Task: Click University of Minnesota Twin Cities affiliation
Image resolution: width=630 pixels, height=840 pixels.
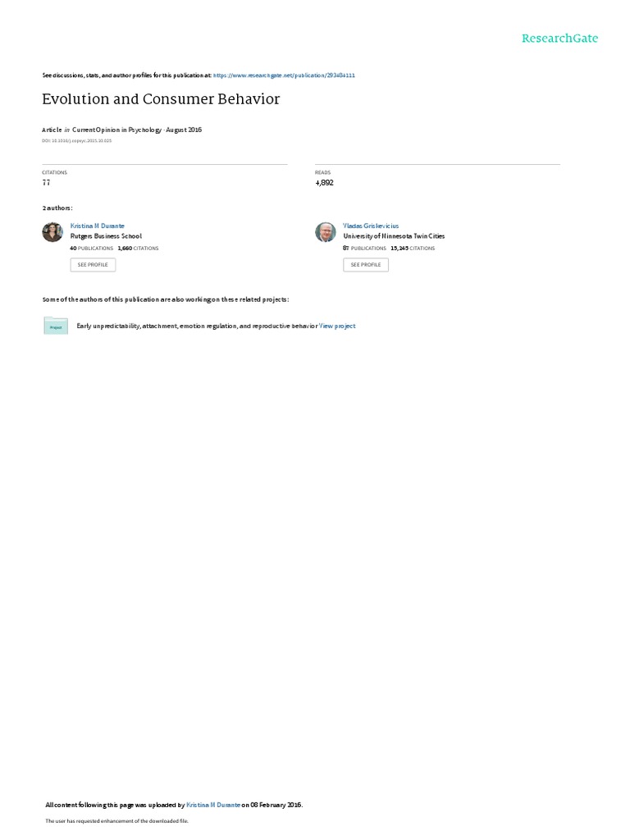Action: click(x=394, y=236)
